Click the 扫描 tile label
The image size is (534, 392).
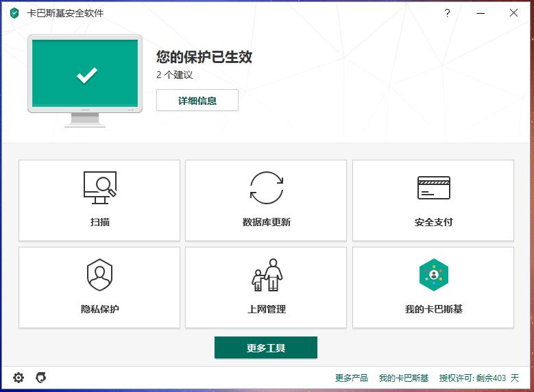coord(100,222)
